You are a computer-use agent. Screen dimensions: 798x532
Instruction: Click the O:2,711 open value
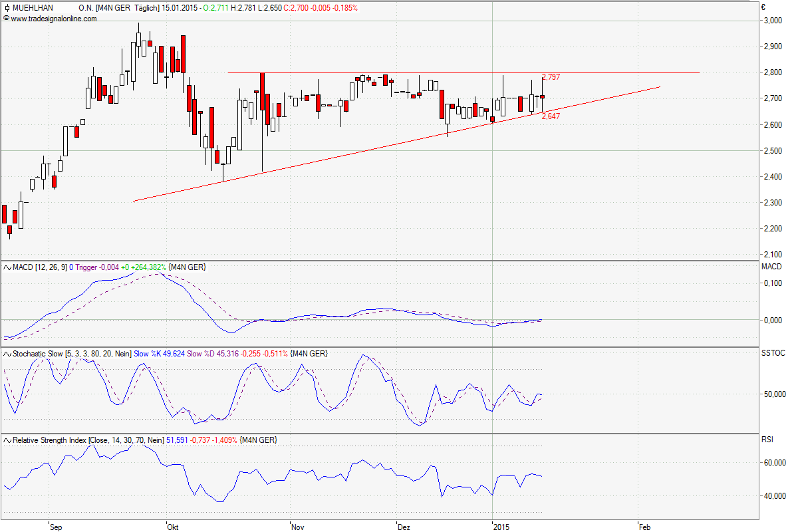(x=215, y=8)
